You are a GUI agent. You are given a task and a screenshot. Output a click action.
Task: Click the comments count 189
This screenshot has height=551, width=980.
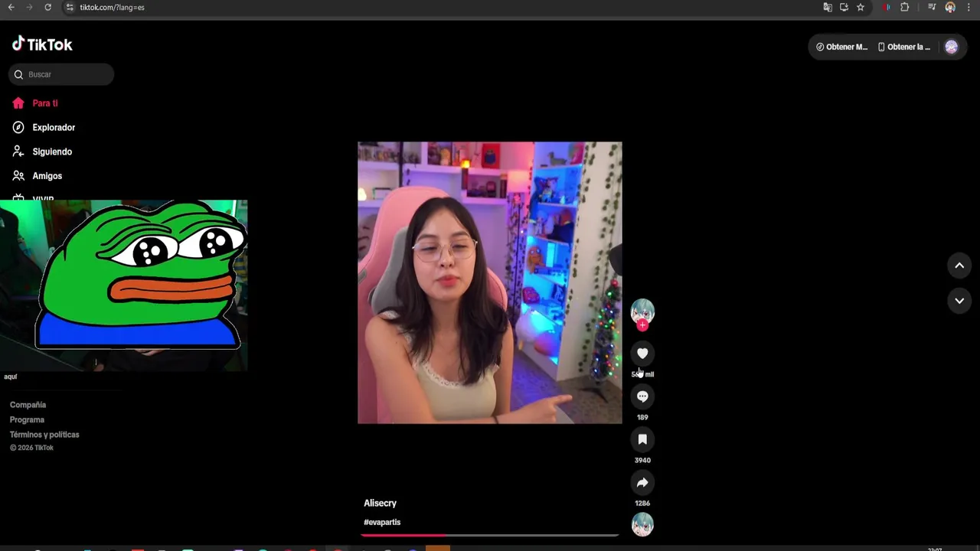[x=642, y=417]
